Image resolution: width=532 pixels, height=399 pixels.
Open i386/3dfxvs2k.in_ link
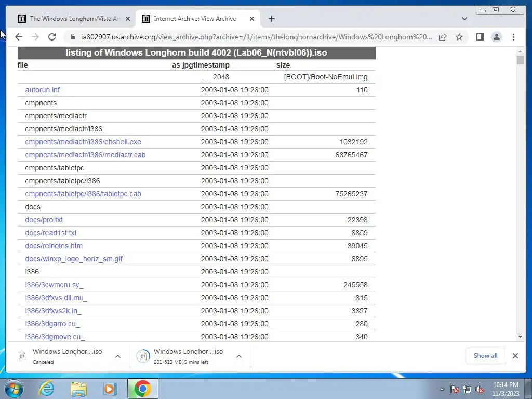[x=54, y=311]
